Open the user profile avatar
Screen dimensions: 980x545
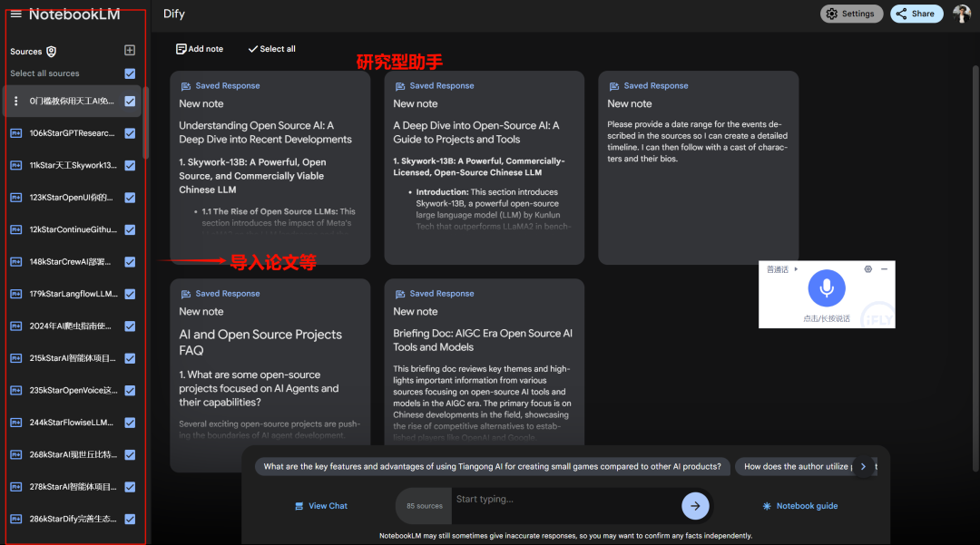[961, 13]
